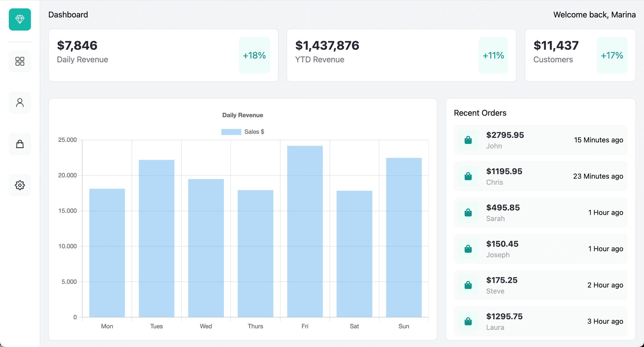Click Sarah's '1 Hour ago' timestamp
Viewport: 644px width, 347px height.
click(x=606, y=213)
